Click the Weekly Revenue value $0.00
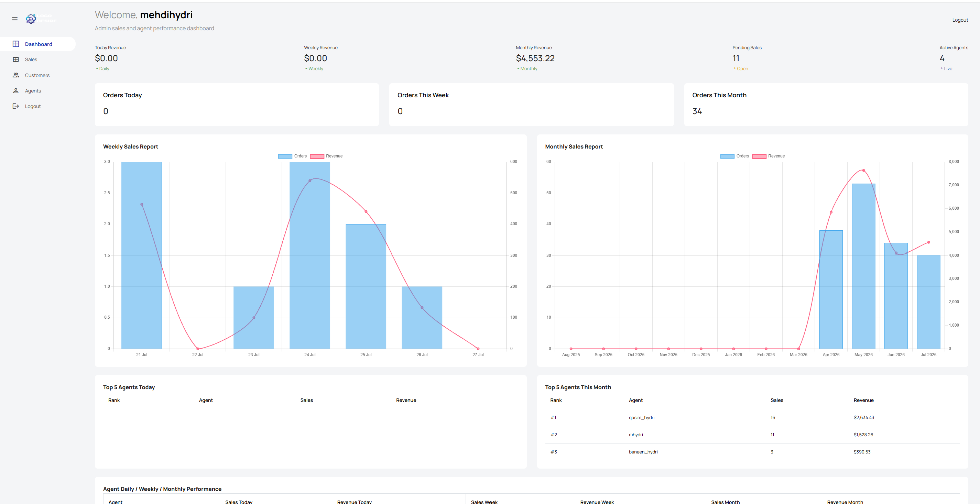Image resolution: width=980 pixels, height=504 pixels. [x=315, y=58]
